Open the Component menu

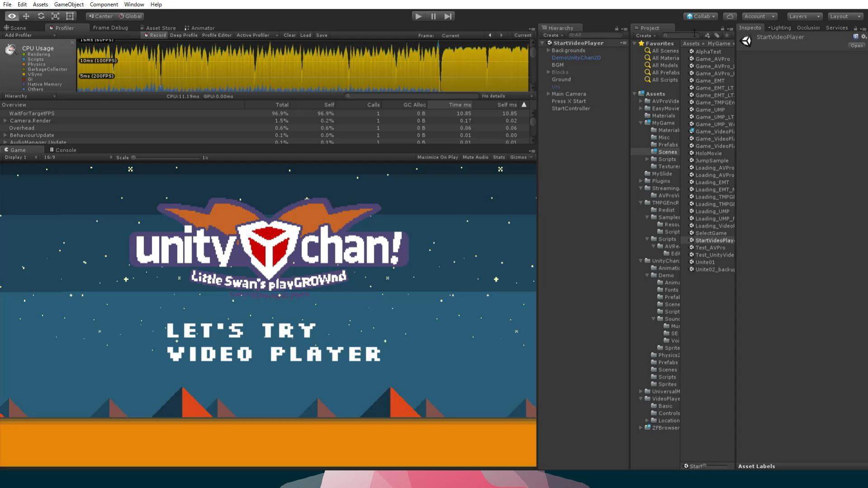pos(104,5)
